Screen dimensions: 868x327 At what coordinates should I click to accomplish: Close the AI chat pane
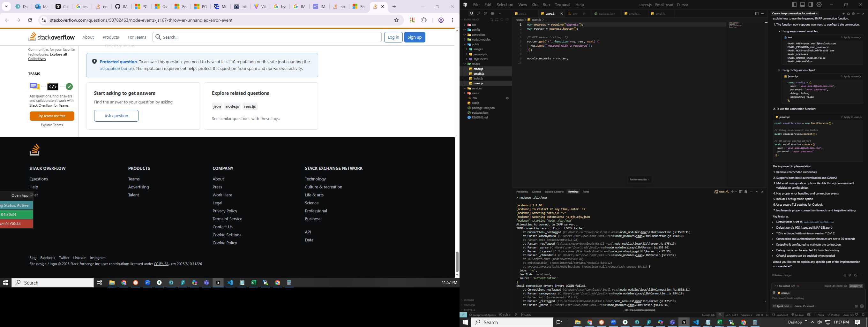click(863, 14)
